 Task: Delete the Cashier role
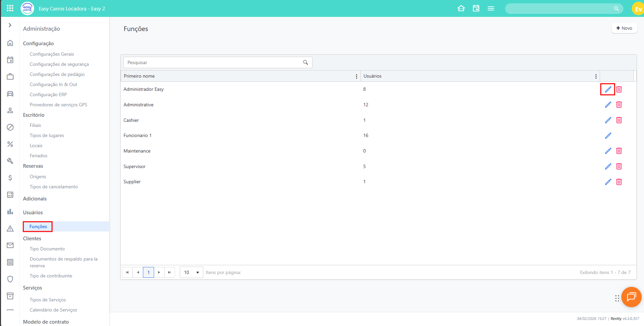[x=619, y=120]
